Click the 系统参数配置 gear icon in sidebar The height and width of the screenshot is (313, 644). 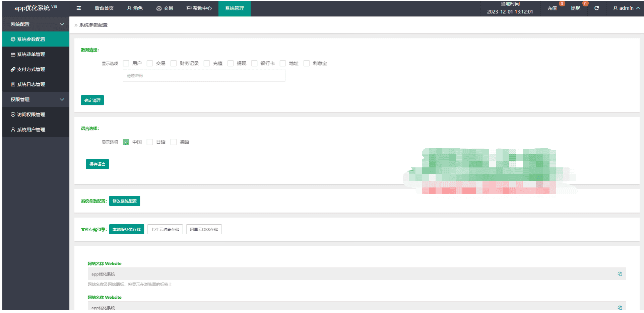[x=13, y=39]
